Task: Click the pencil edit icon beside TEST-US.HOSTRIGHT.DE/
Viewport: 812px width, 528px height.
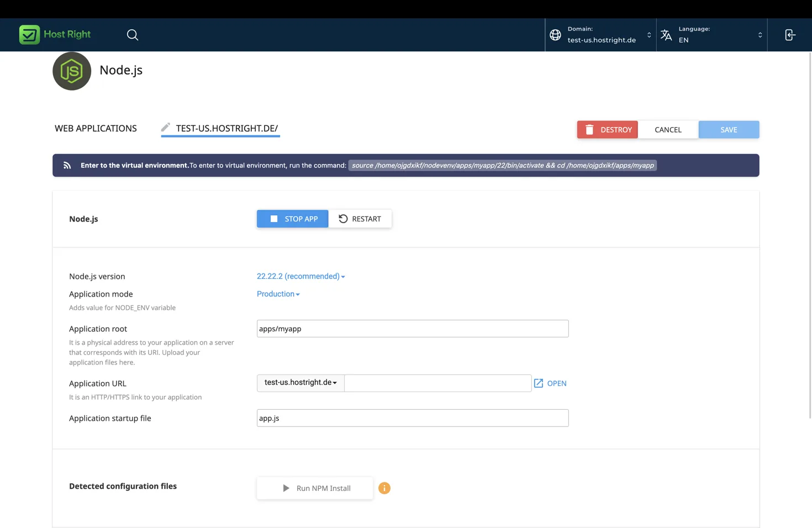Action: tap(166, 127)
